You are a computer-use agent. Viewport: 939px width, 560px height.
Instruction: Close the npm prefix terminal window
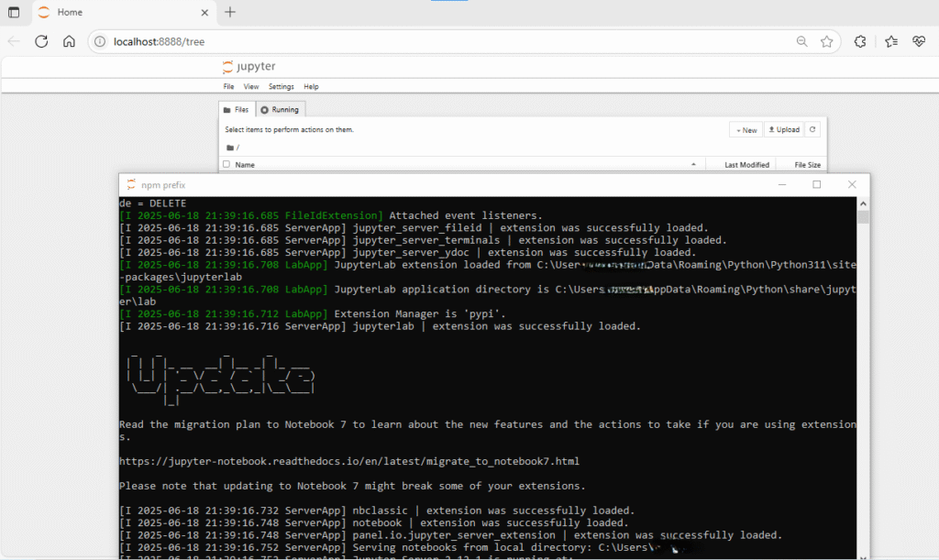(852, 184)
